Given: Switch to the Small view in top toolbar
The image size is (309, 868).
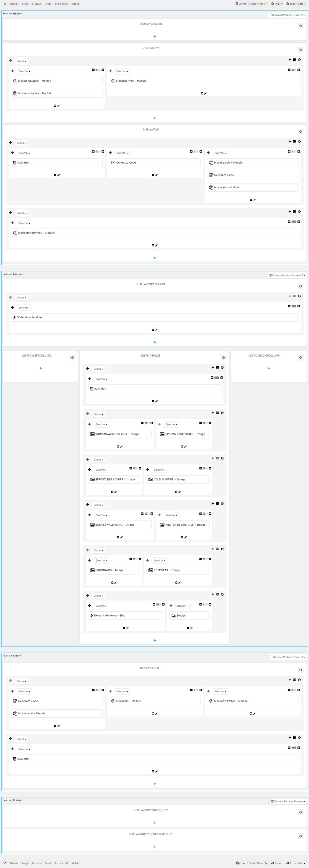Looking at the screenshot, I should point(49,4).
